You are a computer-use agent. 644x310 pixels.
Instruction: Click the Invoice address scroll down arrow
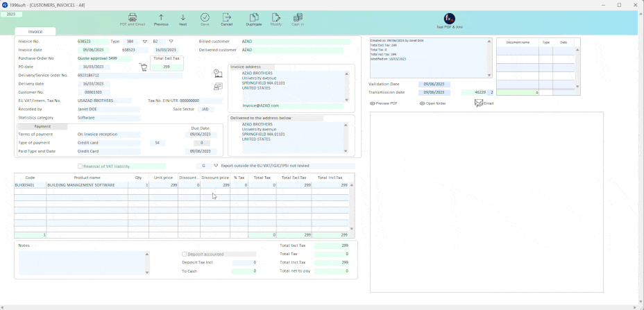347,100
